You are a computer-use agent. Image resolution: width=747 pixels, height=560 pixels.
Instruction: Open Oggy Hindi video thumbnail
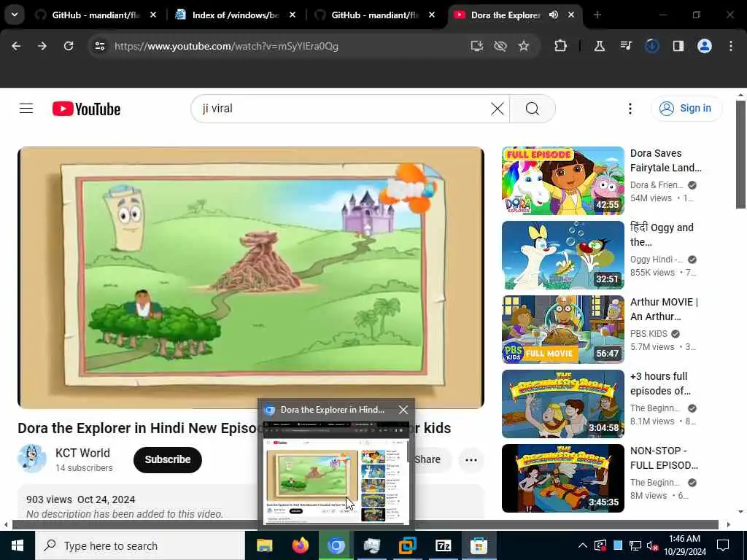coord(562,254)
